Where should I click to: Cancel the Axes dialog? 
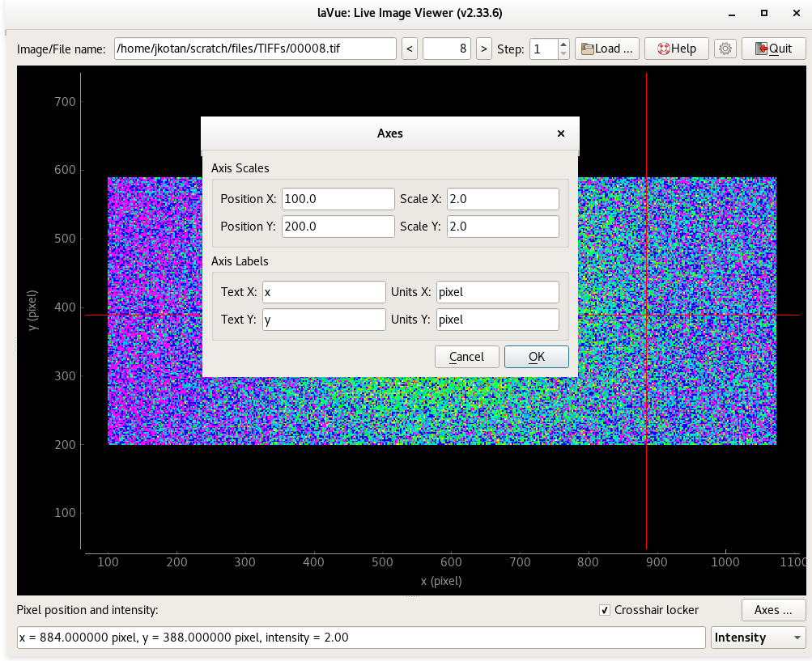tap(466, 357)
